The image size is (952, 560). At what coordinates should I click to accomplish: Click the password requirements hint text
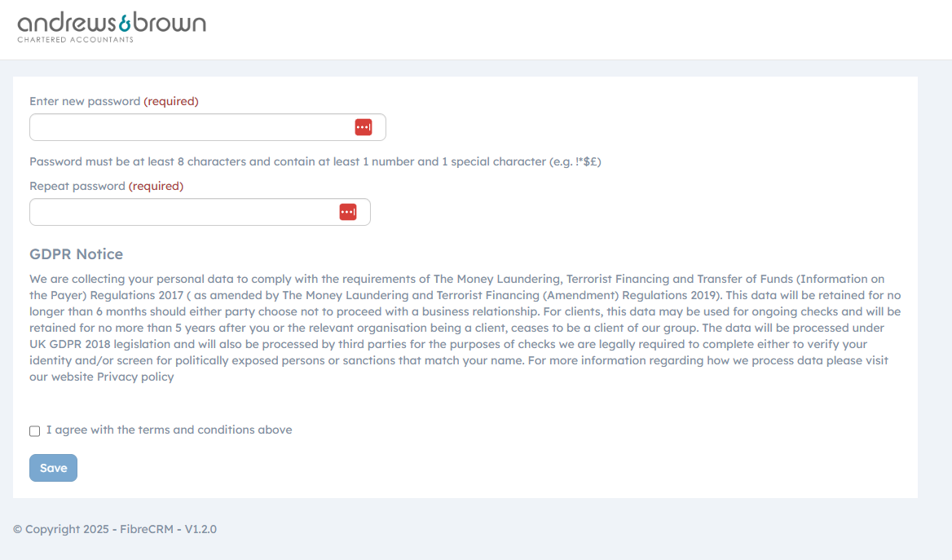(x=315, y=161)
